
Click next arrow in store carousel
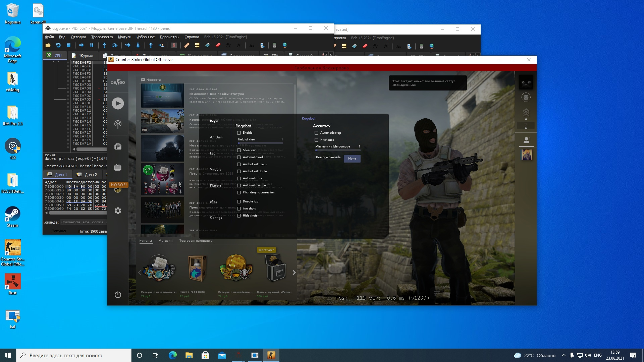(x=294, y=273)
